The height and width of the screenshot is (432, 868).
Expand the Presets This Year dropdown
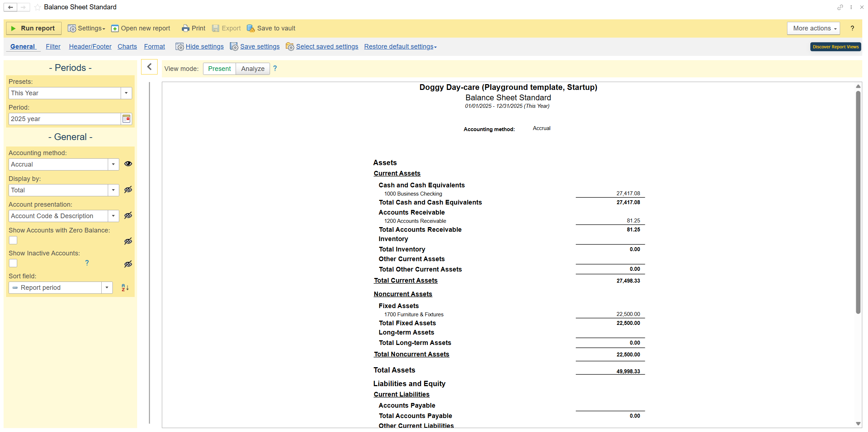[126, 93]
